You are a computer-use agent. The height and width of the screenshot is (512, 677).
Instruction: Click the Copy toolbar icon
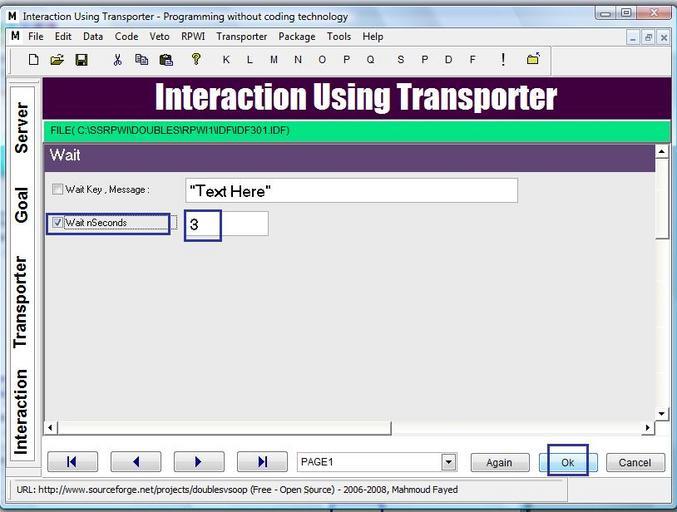(x=141, y=60)
